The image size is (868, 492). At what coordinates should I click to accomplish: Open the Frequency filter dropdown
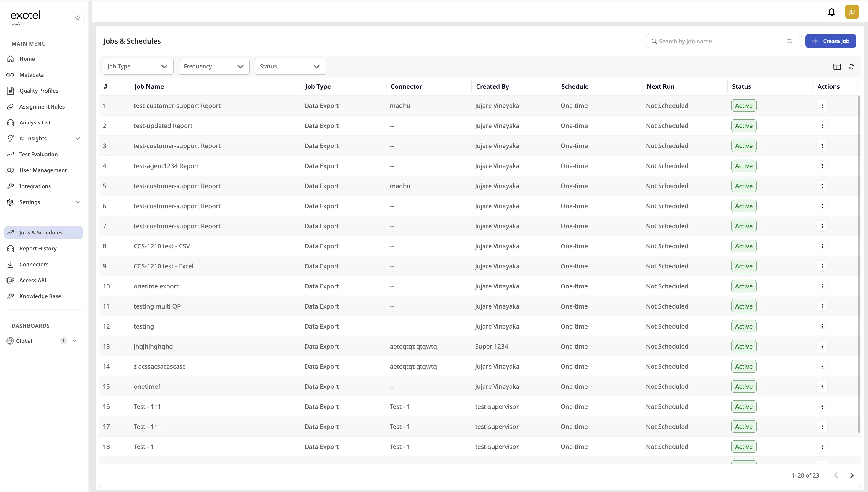[x=214, y=67]
